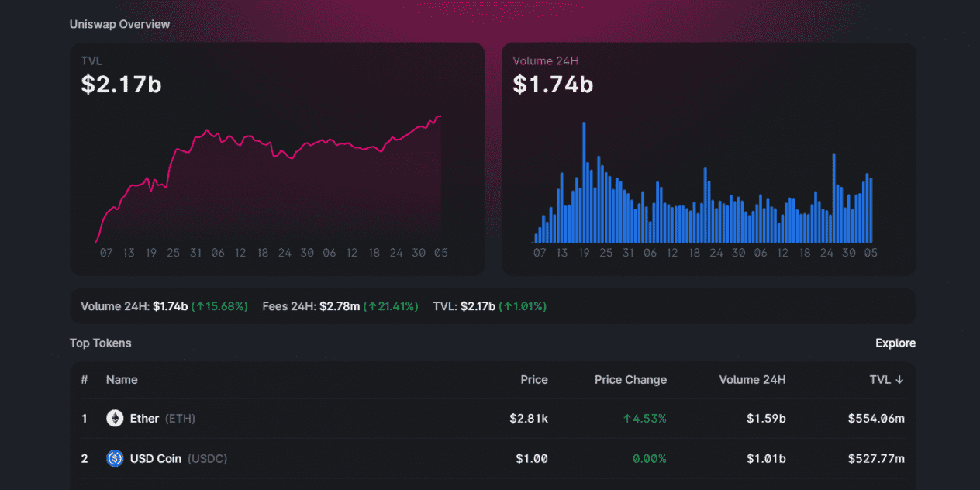The image size is (980, 490).
Task: Click the Volume 24H column header
Action: tap(752, 380)
